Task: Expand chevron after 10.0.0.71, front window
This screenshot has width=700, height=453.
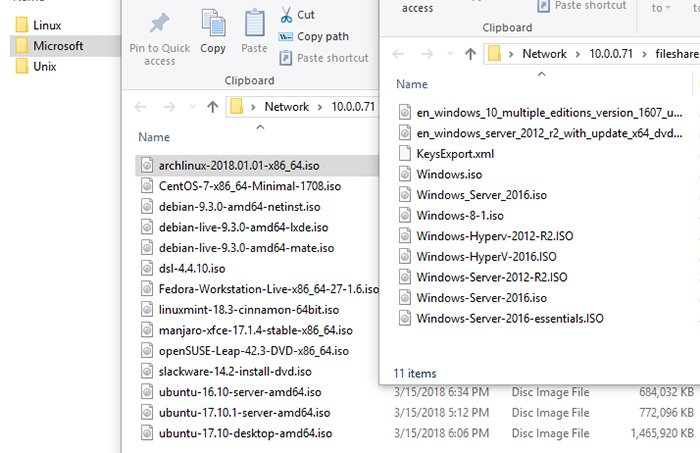Action: pos(644,54)
